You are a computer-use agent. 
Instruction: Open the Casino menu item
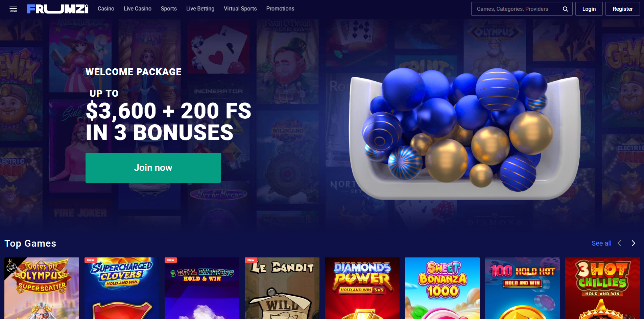pos(106,9)
